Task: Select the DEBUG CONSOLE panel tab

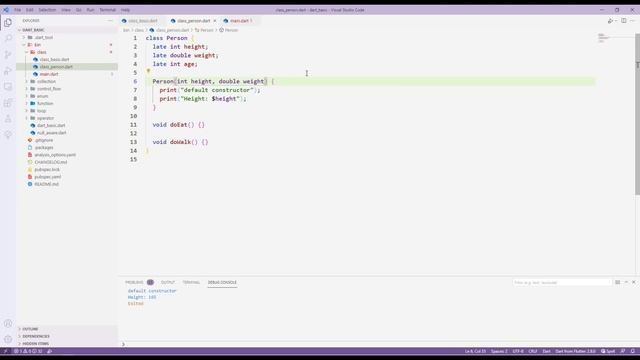Action: click(x=222, y=282)
